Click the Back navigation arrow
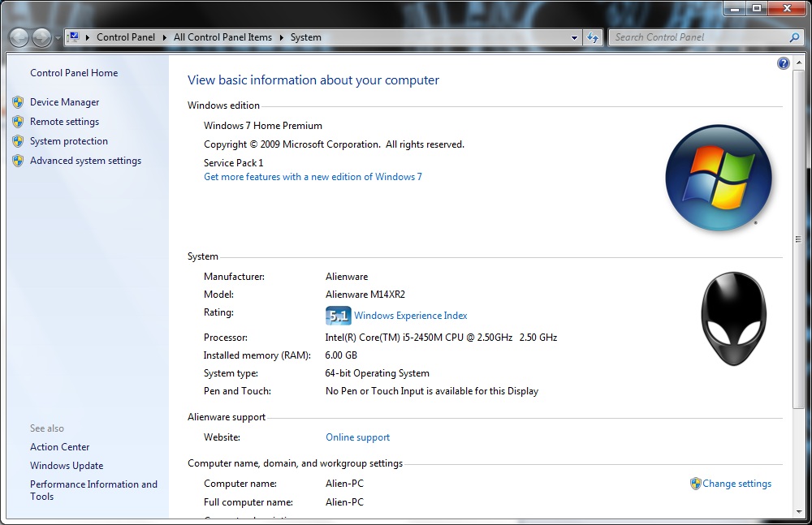This screenshot has height=525, width=812. (x=19, y=37)
